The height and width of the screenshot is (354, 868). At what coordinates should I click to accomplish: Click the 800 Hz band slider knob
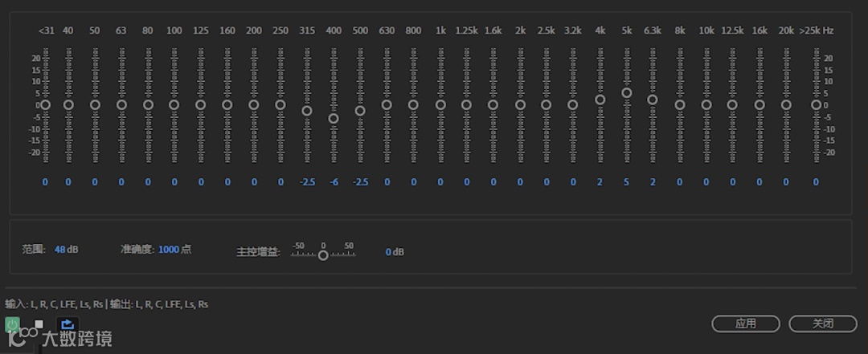[414, 104]
